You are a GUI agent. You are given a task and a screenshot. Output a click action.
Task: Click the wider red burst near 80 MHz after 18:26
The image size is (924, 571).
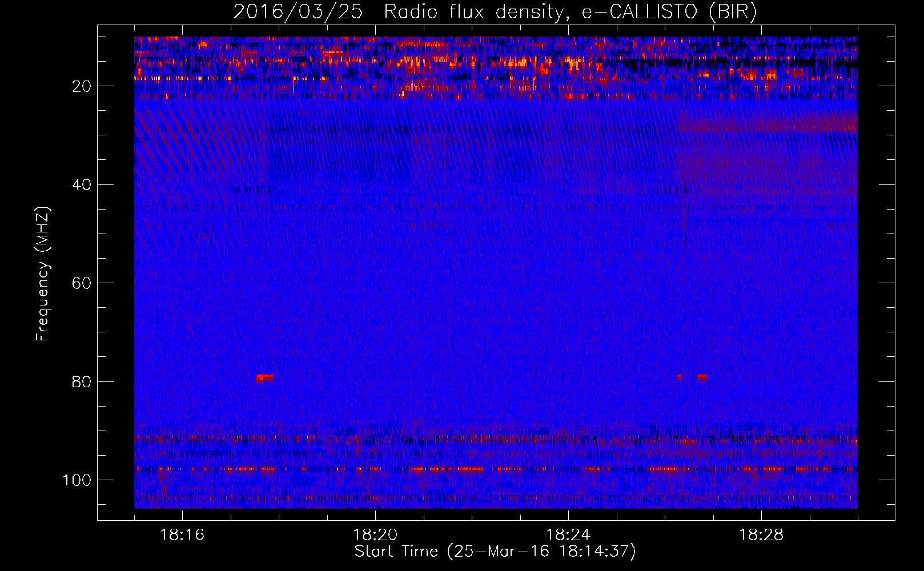coord(702,377)
